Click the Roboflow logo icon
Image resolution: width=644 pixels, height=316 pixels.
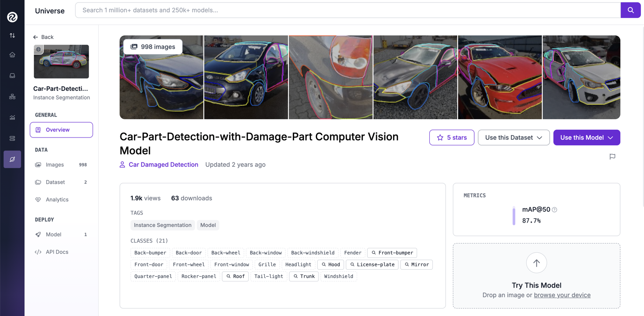click(x=12, y=17)
